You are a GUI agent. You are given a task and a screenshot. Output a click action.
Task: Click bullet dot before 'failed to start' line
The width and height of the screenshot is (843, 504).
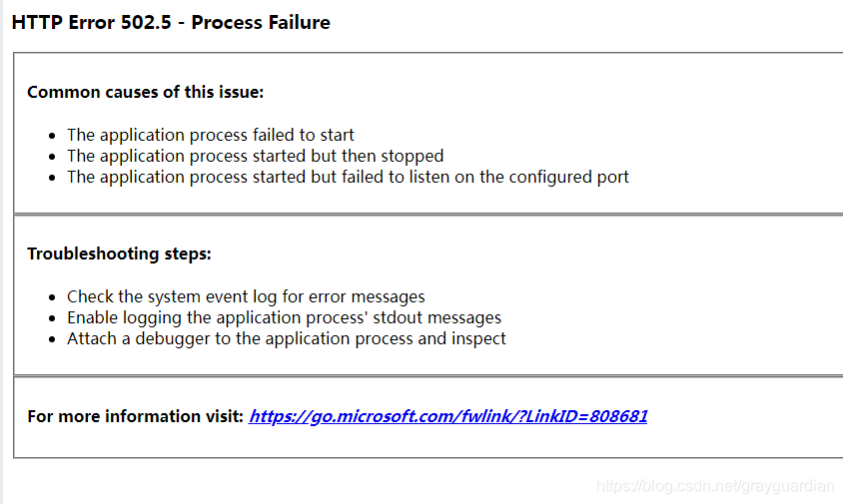(52, 136)
